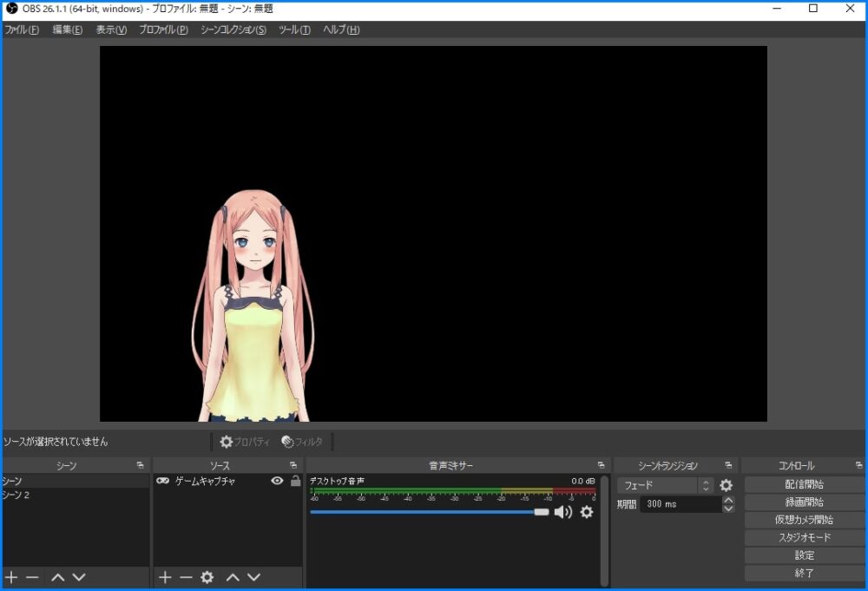
Task: Open デスクトップ音声 audio settings gear icon
Action: coord(587,513)
